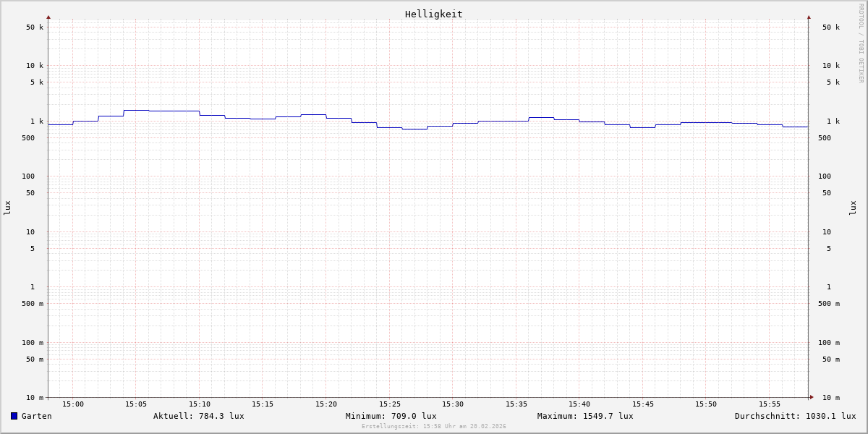Click the red arrowhead atop the right y-axis
868x434 pixels.
pos(809,17)
